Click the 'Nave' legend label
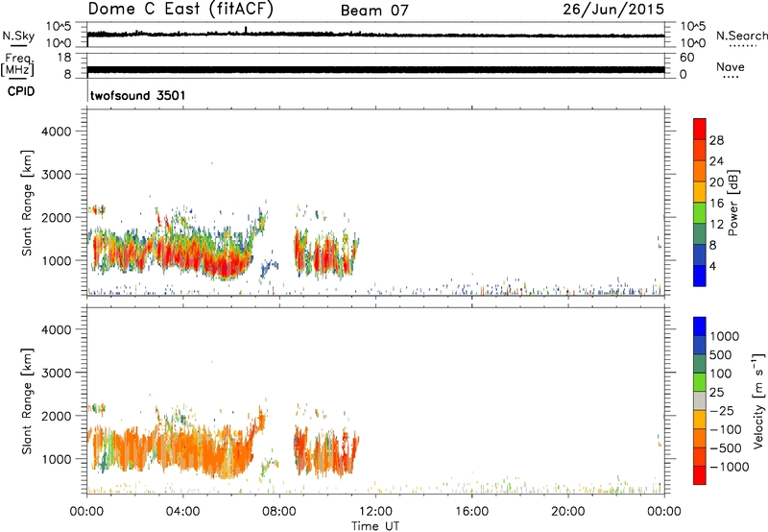Viewport: 768px width, 532px height. coord(731,66)
